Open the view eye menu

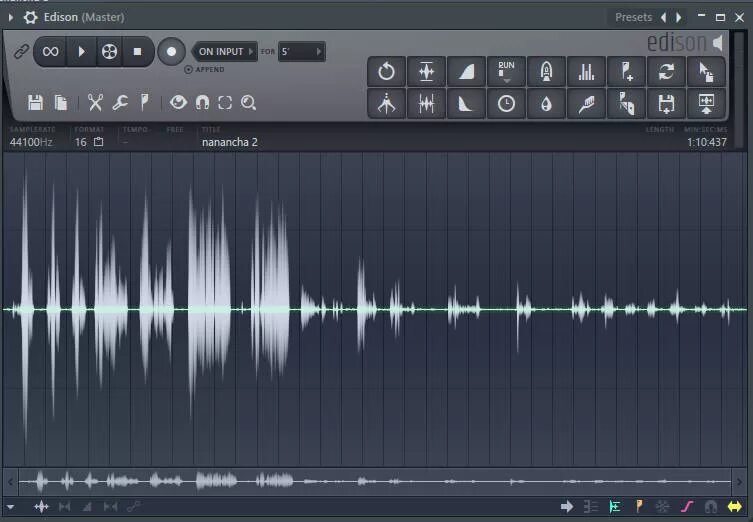(x=178, y=102)
